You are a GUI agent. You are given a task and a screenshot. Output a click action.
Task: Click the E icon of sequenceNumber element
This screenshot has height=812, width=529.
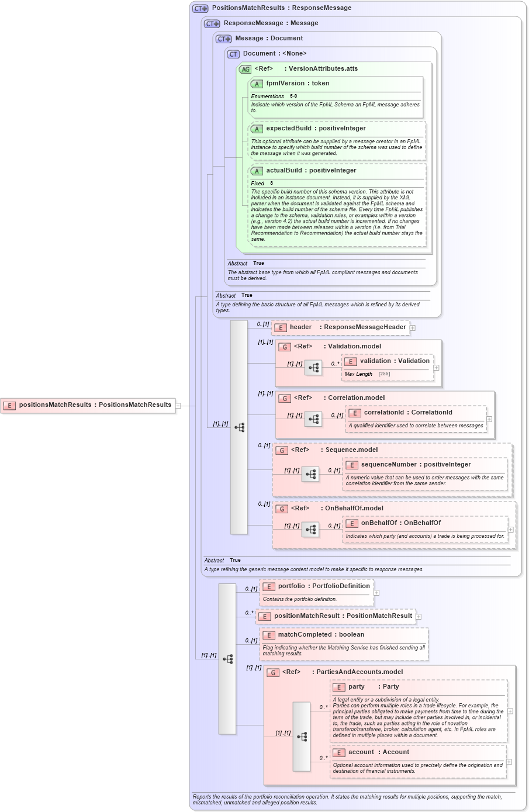point(351,465)
